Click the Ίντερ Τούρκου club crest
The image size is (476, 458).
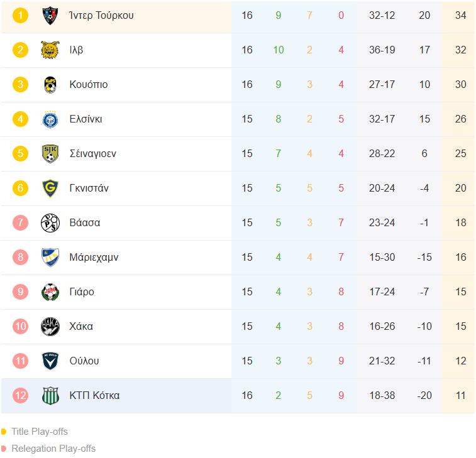50,16
